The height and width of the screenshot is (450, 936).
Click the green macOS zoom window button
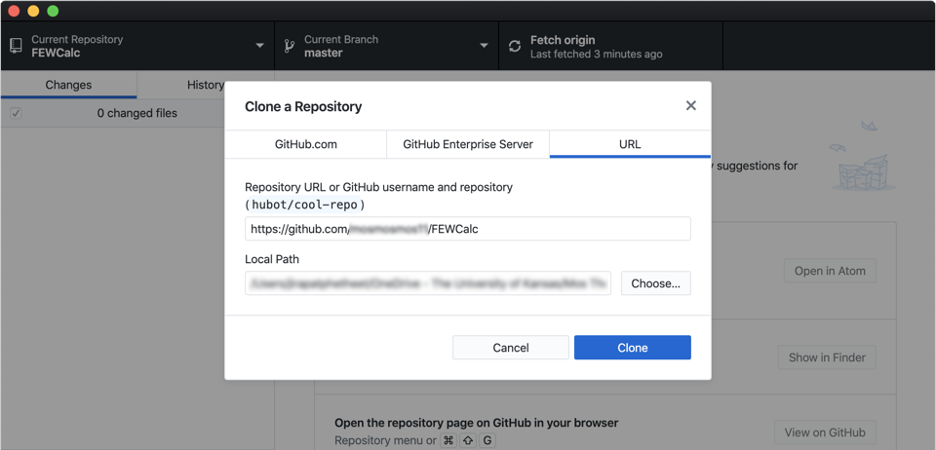point(53,11)
